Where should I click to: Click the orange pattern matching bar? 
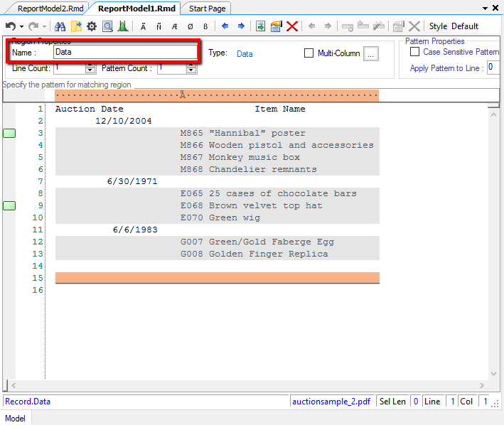217,96
